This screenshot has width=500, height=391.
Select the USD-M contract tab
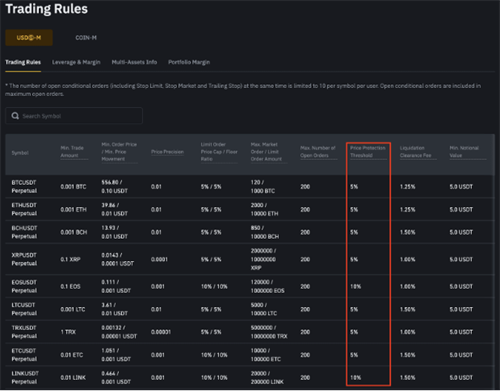pos(29,38)
